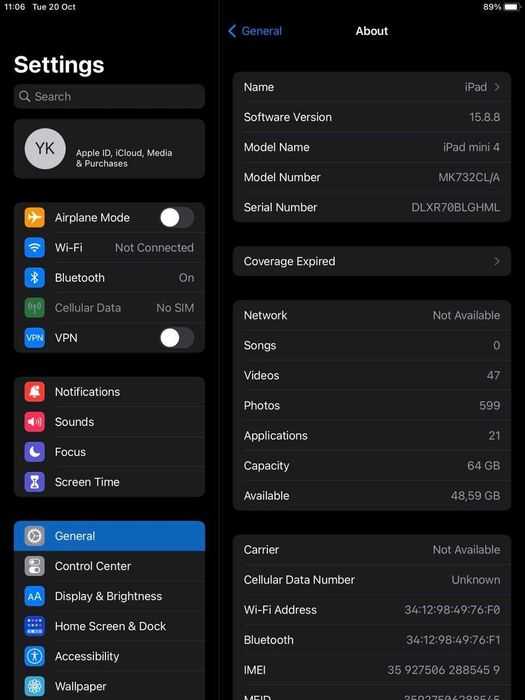525x700 pixels.
Task: Tap Cellular Data No SIM row
Action: tap(109, 308)
